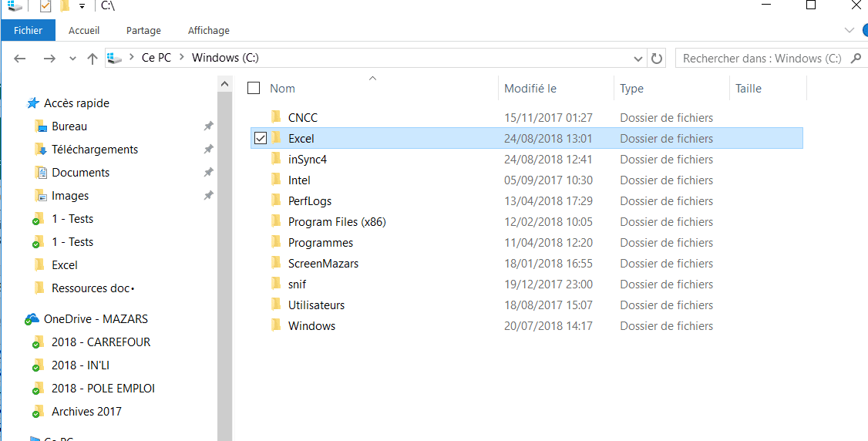This screenshot has width=868, height=441.
Task: Open the Fichier menu
Action: tap(29, 31)
